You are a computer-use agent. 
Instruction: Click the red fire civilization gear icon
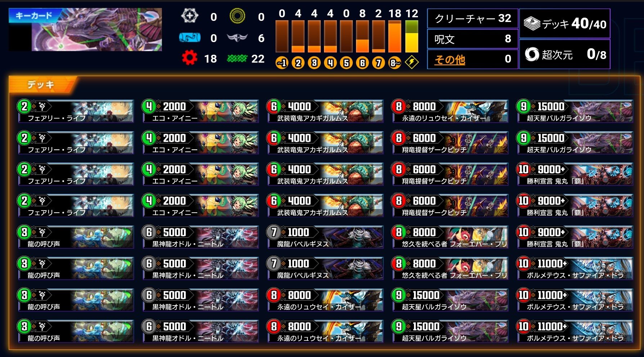189,58
